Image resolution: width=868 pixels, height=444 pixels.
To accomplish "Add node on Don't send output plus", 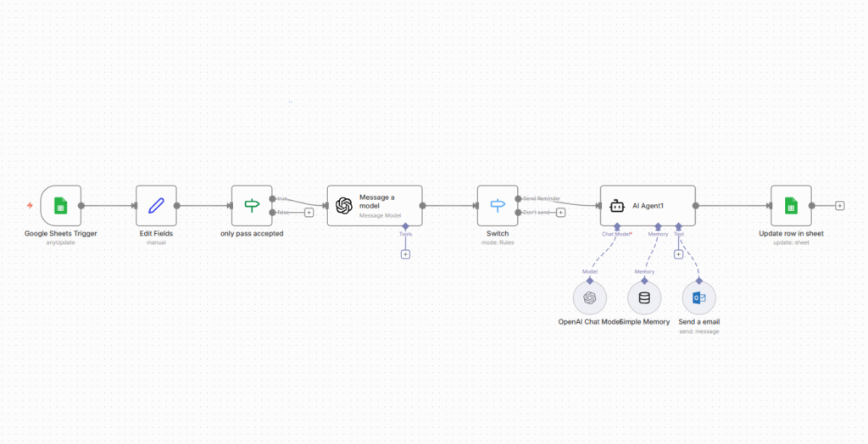I will pos(560,213).
